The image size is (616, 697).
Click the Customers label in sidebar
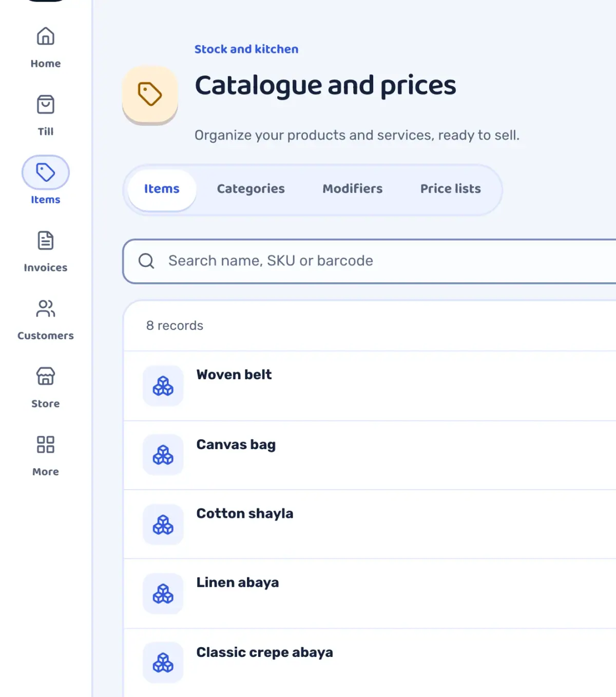pyautogui.click(x=46, y=336)
